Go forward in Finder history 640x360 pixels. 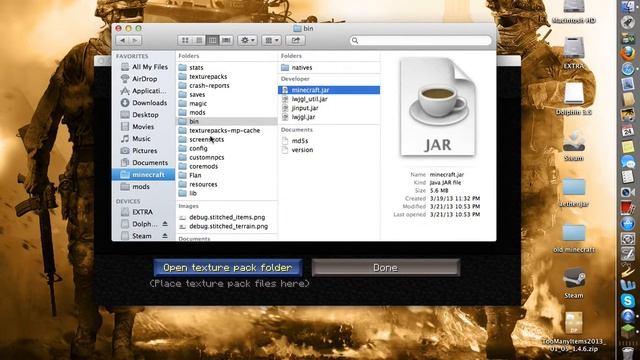click(x=135, y=40)
